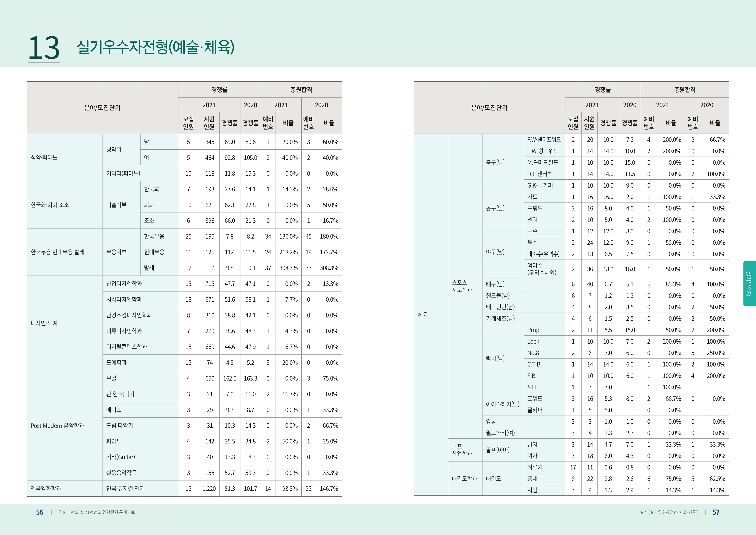Select the 성악·피아노 category cell

click(44, 157)
